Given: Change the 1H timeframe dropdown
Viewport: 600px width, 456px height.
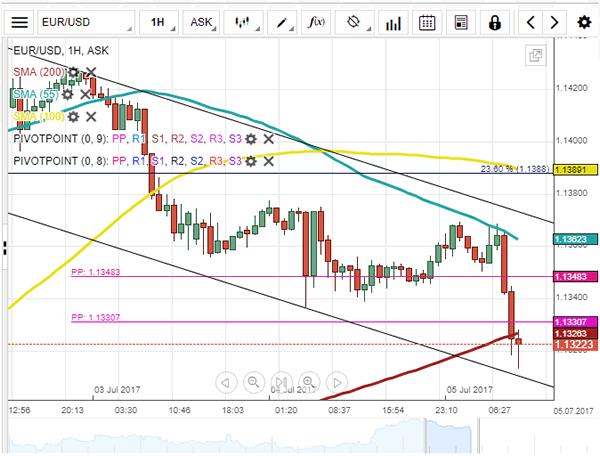Looking at the screenshot, I should (x=159, y=23).
